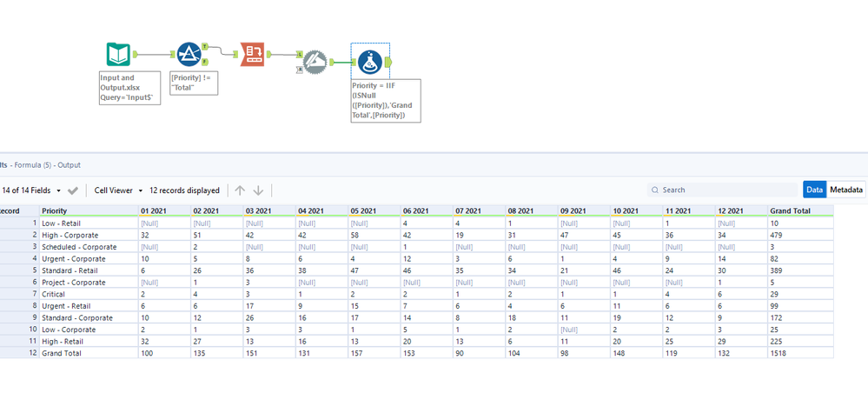Switch to the Data view

814,190
